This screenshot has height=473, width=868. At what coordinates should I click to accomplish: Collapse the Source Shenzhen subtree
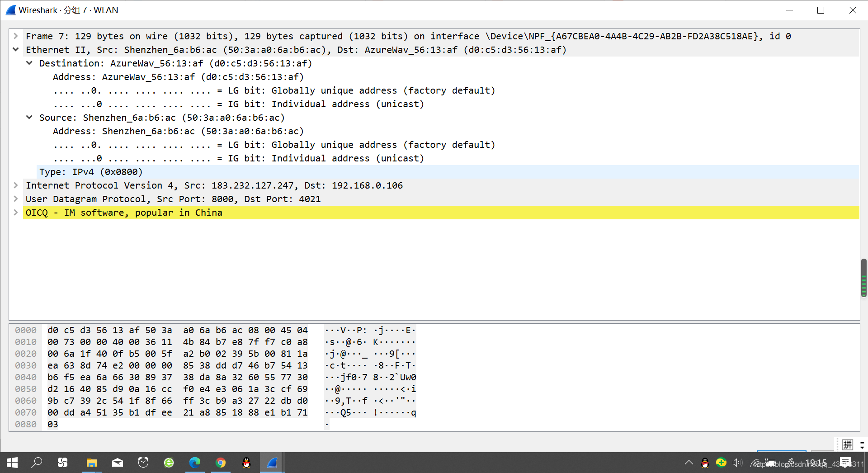[x=29, y=118]
